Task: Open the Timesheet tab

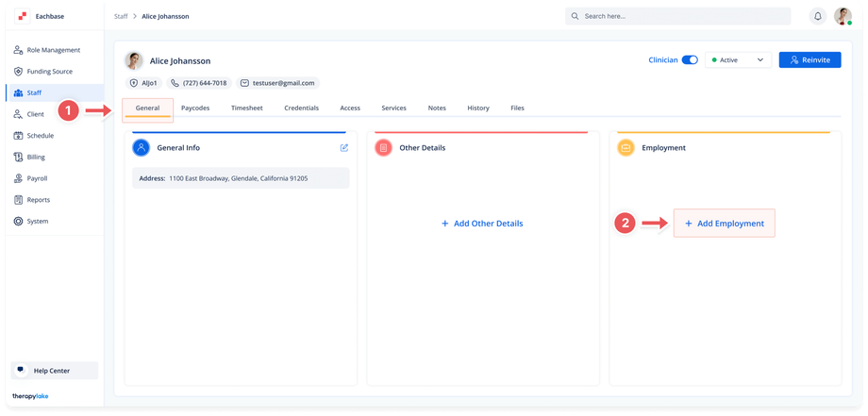Action: pyautogui.click(x=246, y=108)
